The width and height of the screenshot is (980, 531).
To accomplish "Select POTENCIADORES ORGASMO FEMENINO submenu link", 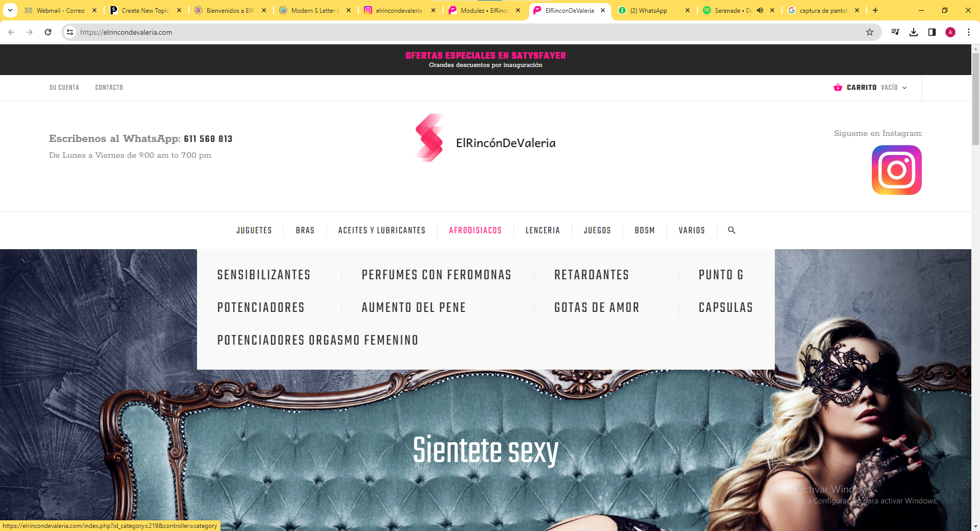I will pos(317,340).
